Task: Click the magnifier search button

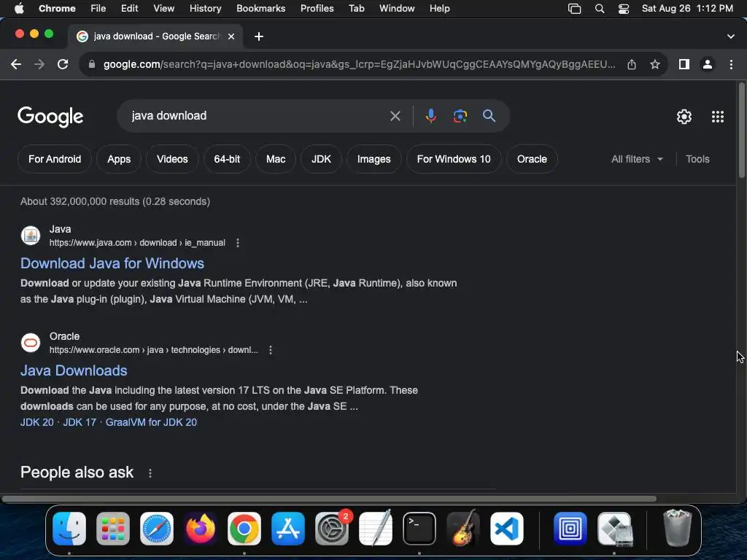Action: (x=489, y=116)
